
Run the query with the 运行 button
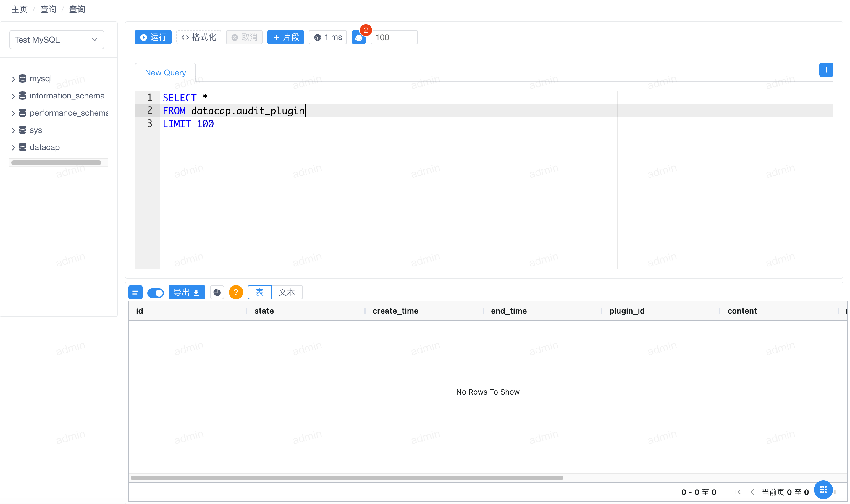153,37
